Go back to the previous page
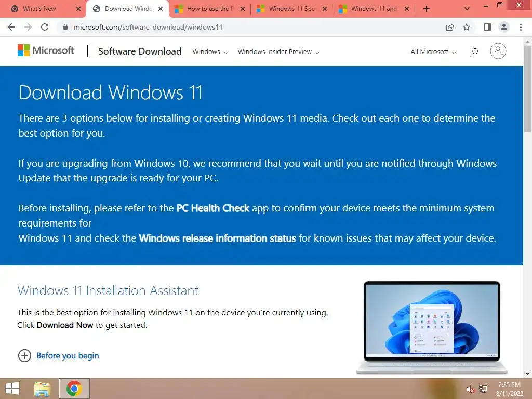Image resolution: width=532 pixels, height=399 pixels. (11, 27)
